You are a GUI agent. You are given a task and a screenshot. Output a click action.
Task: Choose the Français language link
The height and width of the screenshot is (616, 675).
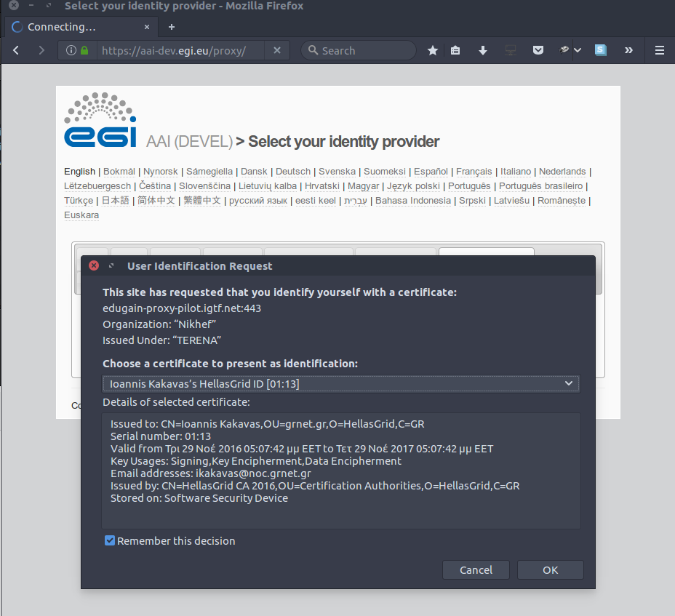(474, 172)
